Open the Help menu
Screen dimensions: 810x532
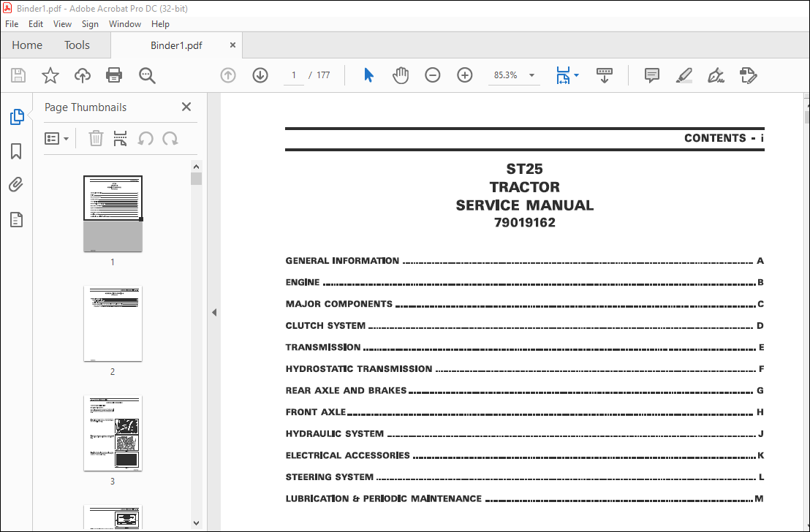(160, 24)
